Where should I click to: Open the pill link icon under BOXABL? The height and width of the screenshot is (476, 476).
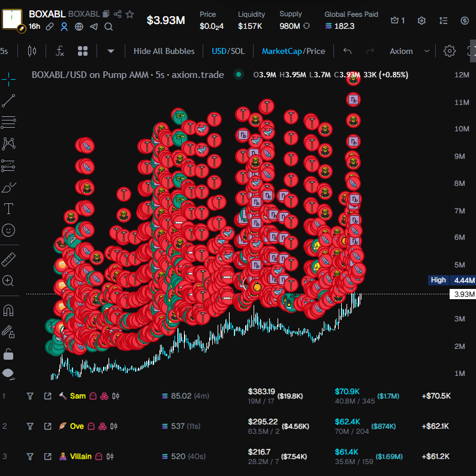click(50, 27)
